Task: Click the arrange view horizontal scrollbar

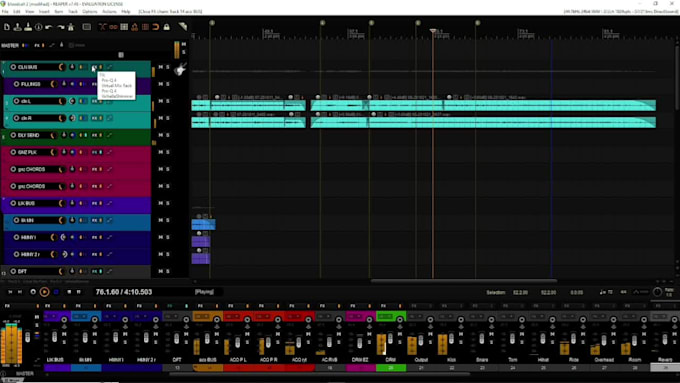Action: click(463, 281)
